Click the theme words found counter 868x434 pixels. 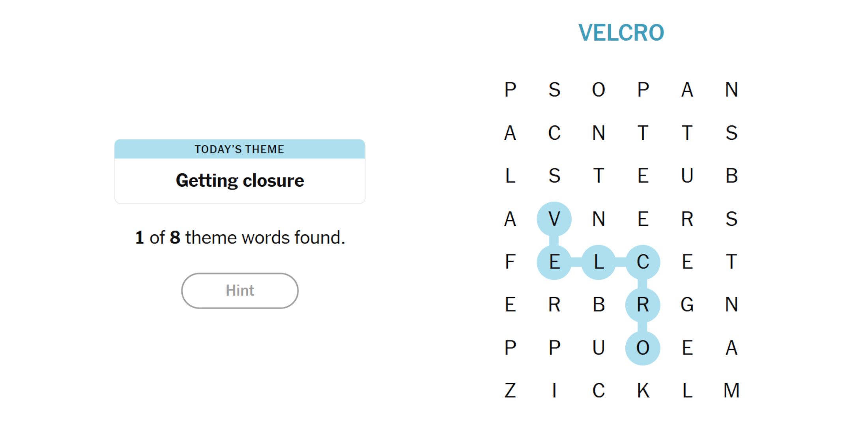[241, 237]
